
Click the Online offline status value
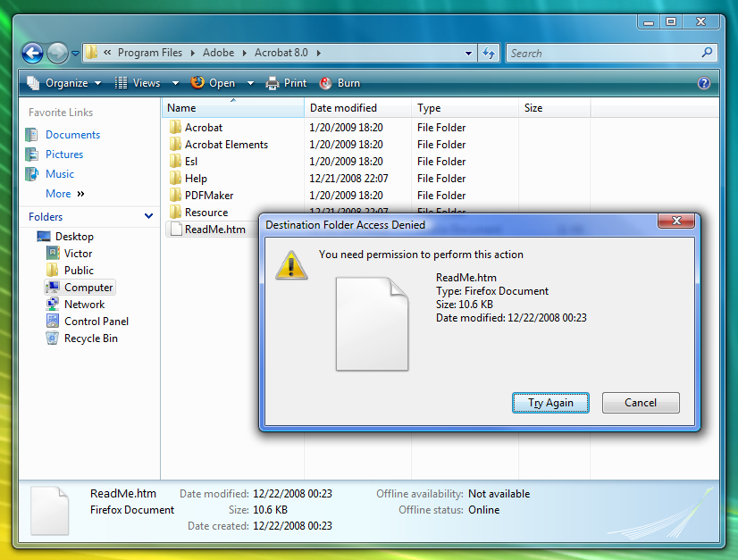pyautogui.click(x=484, y=510)
